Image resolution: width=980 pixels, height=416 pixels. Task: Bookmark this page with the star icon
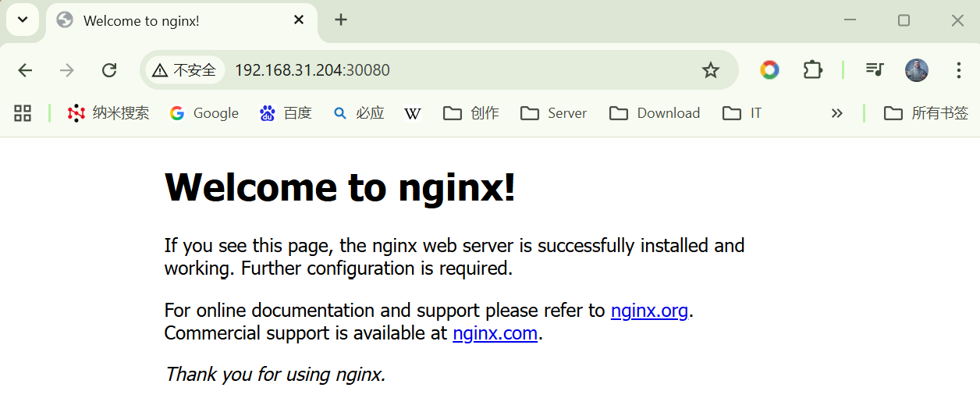tap(710, 70)
